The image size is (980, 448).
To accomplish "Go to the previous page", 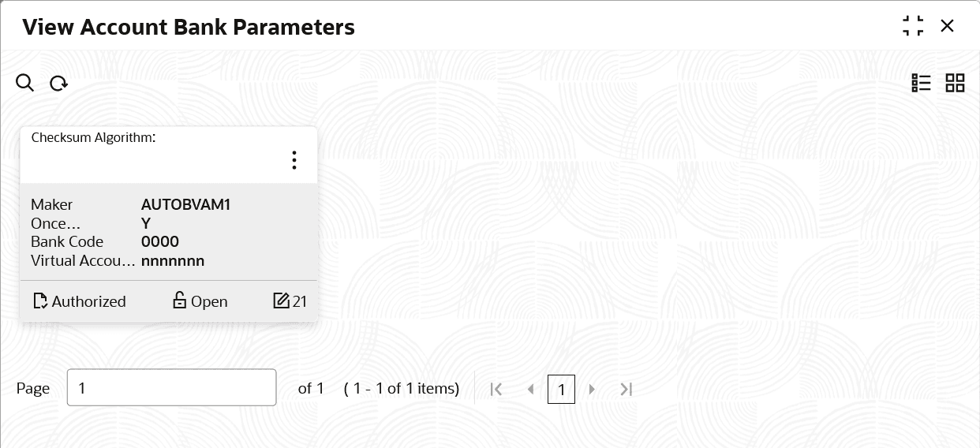I will coord(530,389).
